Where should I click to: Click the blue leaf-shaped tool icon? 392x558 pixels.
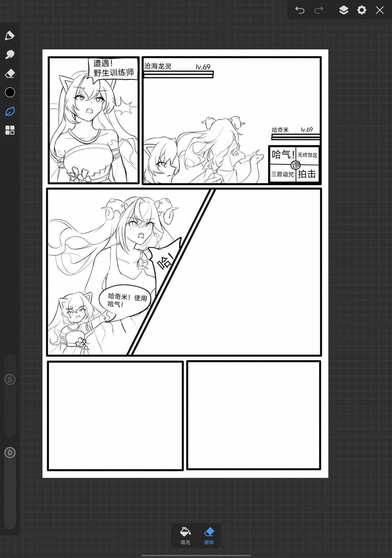tap(10, 111)
